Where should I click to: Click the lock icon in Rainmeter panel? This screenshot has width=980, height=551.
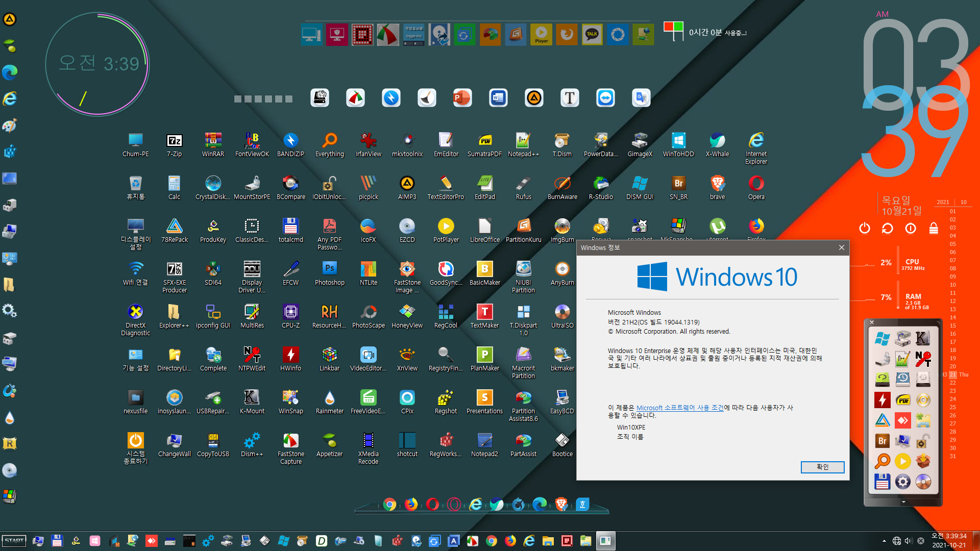click(934, 228)
